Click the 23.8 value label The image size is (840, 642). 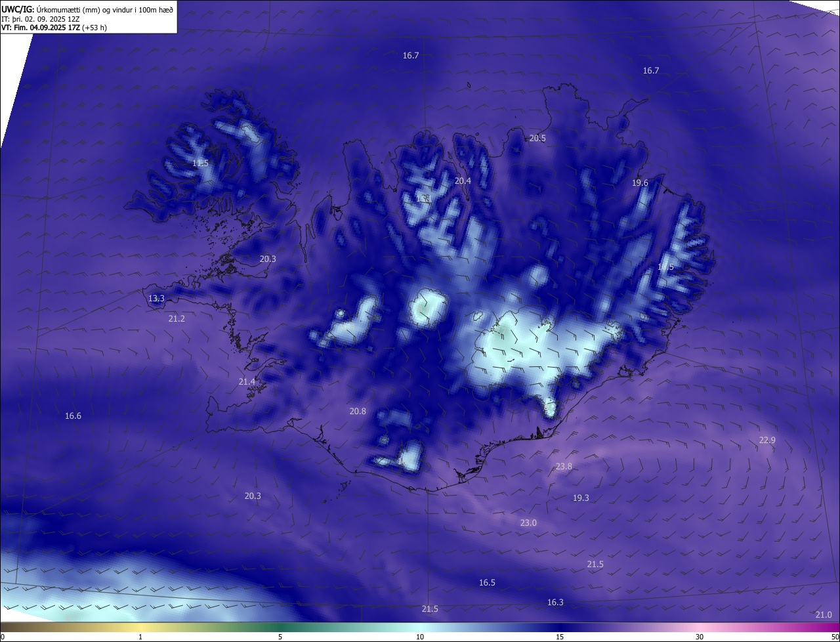coord(564,467)
